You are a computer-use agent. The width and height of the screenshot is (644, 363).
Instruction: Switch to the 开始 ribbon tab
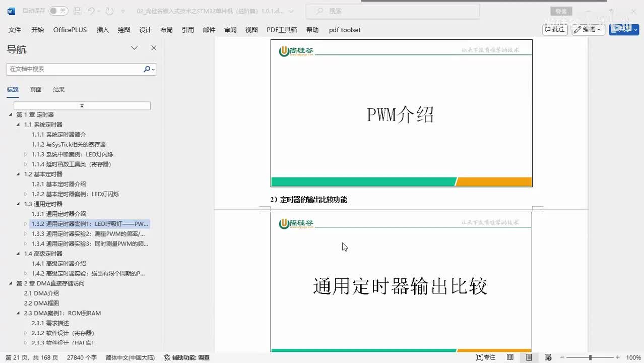(38, 30)
